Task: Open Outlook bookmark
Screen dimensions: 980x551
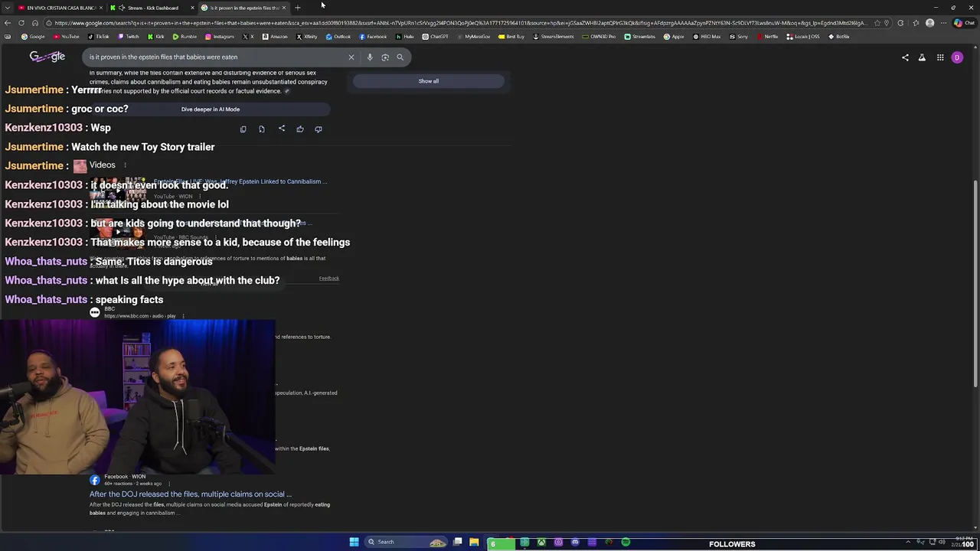Action: coord(338,37)
